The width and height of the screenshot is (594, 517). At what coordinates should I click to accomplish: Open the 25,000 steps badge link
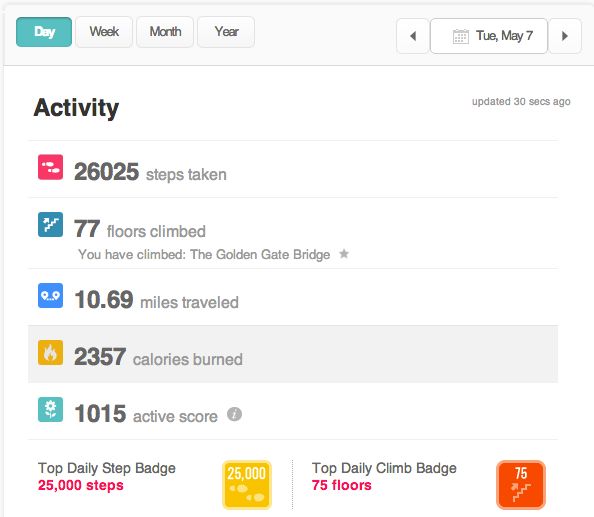coord(81,485)
